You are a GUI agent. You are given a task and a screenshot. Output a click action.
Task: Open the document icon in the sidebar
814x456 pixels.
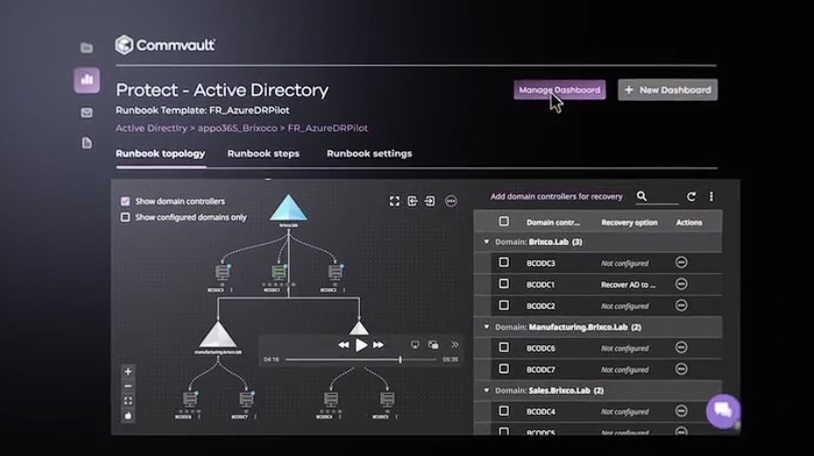coord(87,143)
